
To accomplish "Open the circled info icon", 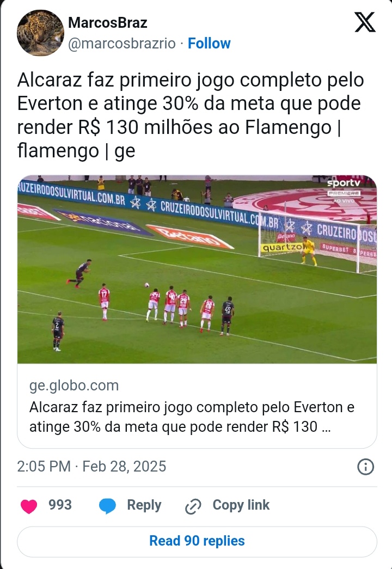I will click(365, 467).
